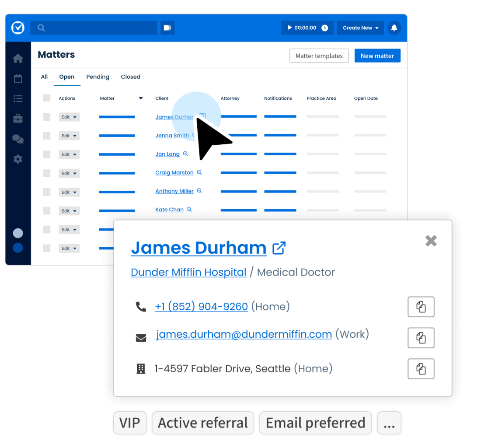The height and width of the screenshot is (448, 481).
Task: Open Craig Marston client link
Action: click(x=174, y=172)
